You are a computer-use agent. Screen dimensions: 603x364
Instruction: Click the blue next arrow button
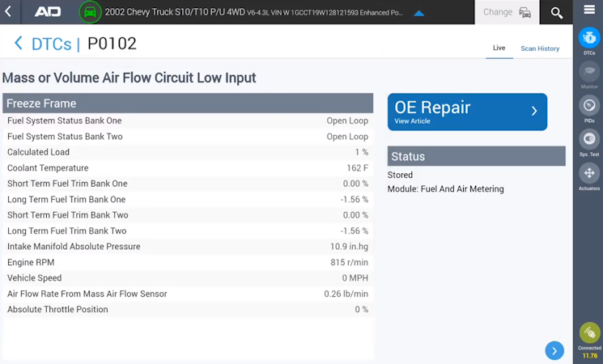(x=554, y=350)
